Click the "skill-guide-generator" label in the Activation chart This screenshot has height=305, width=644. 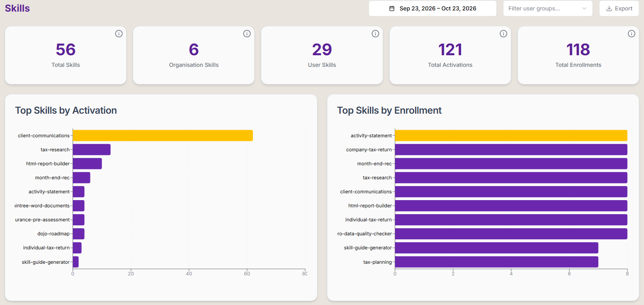click(46, 262)
